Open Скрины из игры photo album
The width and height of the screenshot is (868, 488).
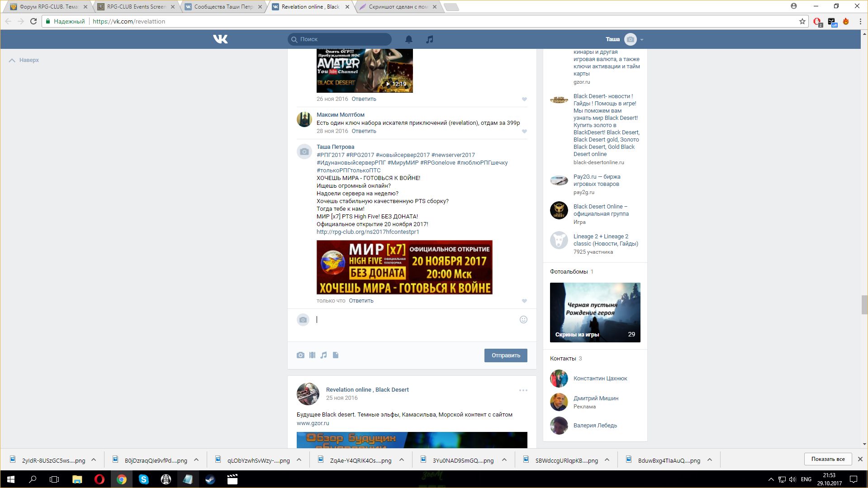[595, 313]
